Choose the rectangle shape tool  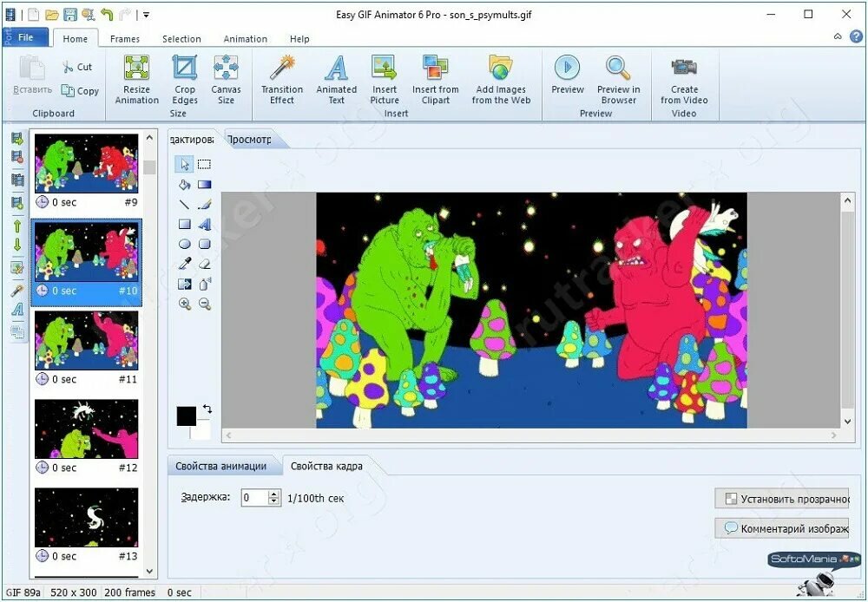tap(184, 224)
